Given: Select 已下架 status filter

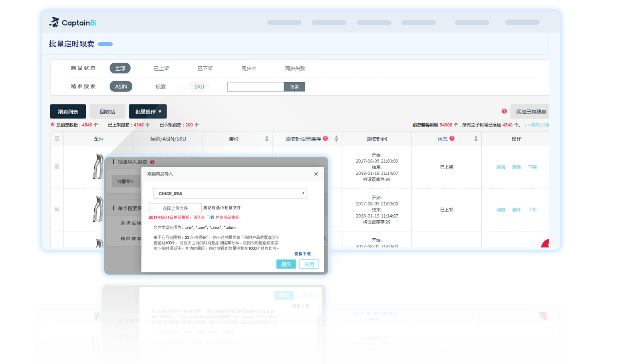Looking at the screenshot, I should tap(205, 68).
